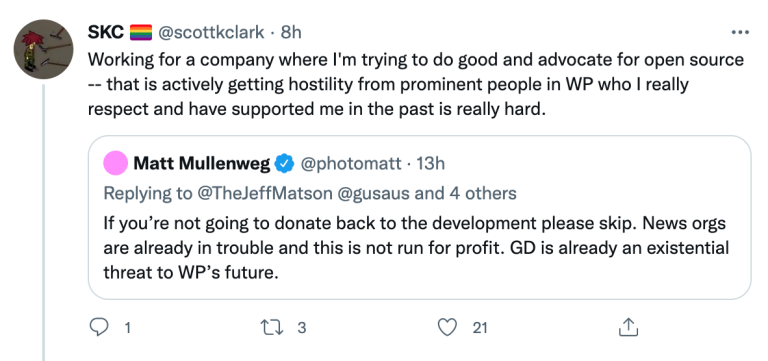Click the blue verified badge

click(284, 164)
